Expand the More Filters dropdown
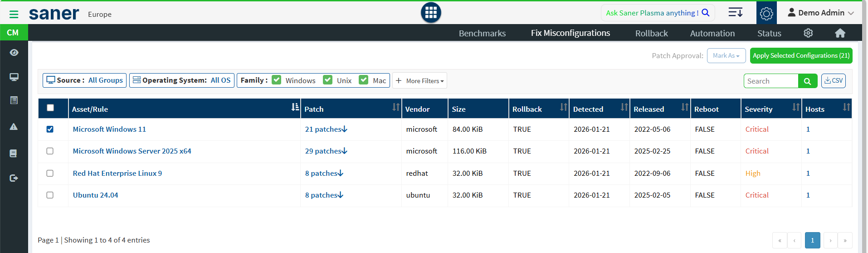Image resolution: width=868 pixels, height=253 pixels. coord(419,81)
